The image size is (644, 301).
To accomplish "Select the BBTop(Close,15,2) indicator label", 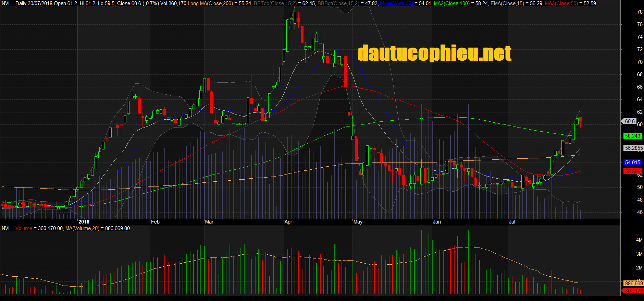I will pyautogui.click(x=275, y=3).
